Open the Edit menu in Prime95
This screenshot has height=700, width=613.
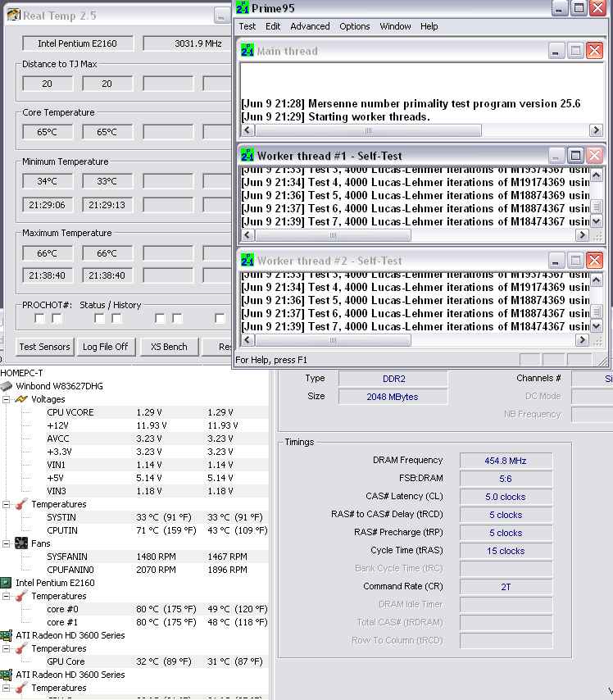coord(273,26)
